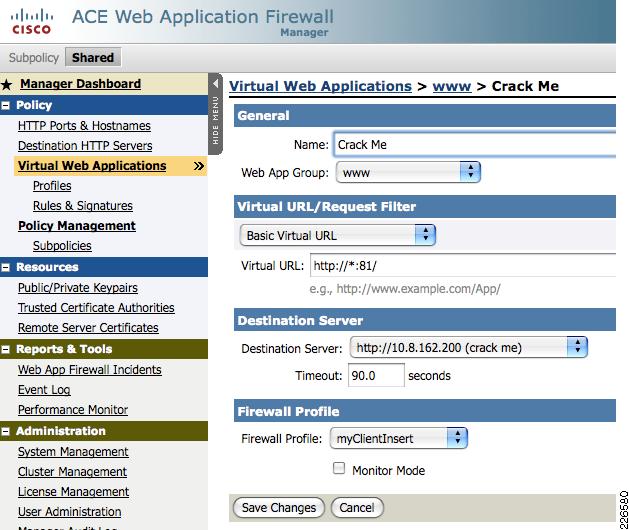Go to Policy Management
The height and width of the screenshot is (530, 629).
pos(77,226)
